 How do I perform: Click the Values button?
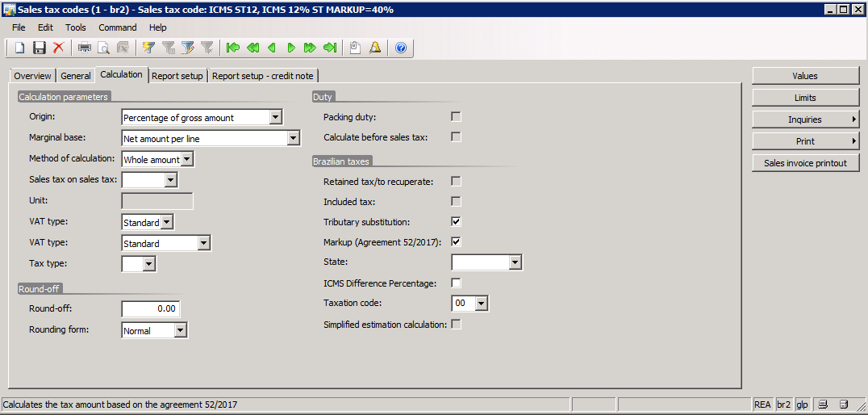point(805,76)
